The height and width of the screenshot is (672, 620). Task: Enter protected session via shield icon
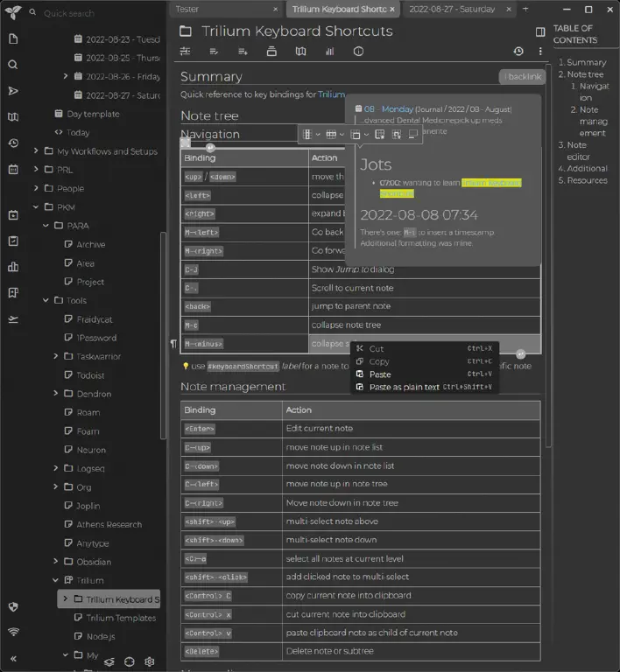pos(13,606)
